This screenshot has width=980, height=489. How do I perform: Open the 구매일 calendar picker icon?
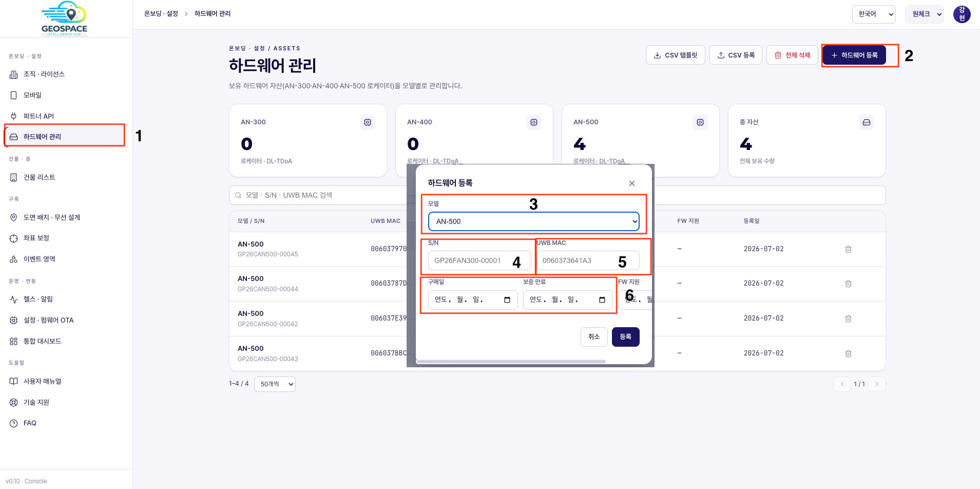click(x=507, y=300)
